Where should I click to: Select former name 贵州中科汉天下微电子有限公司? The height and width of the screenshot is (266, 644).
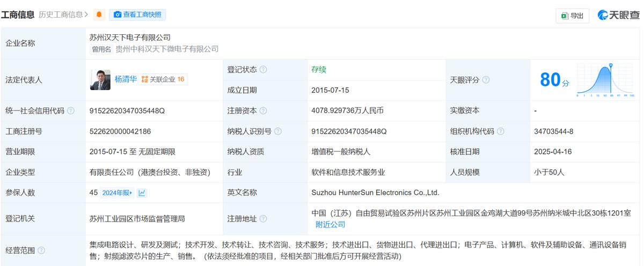pos(167,49)
